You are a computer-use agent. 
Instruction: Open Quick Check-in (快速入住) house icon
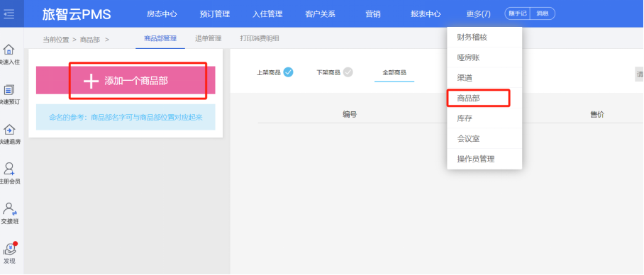9,50
